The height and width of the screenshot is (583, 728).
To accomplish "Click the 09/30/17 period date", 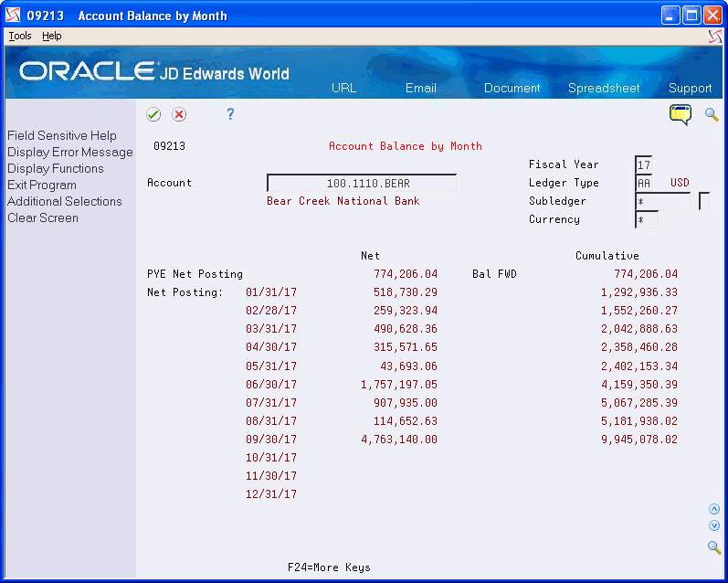I will [271, 439].
